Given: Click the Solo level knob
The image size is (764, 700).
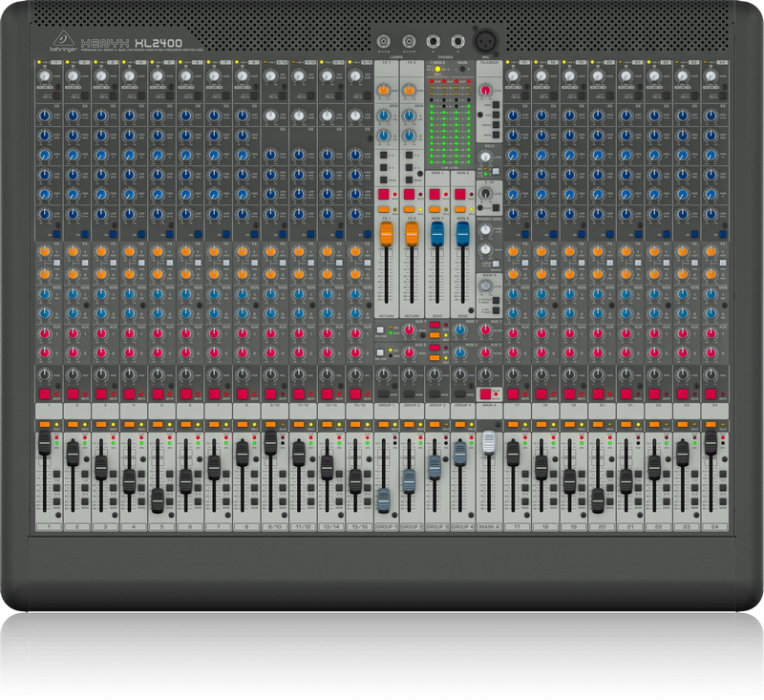Looking at the screenshot, I should coord(487,157).
